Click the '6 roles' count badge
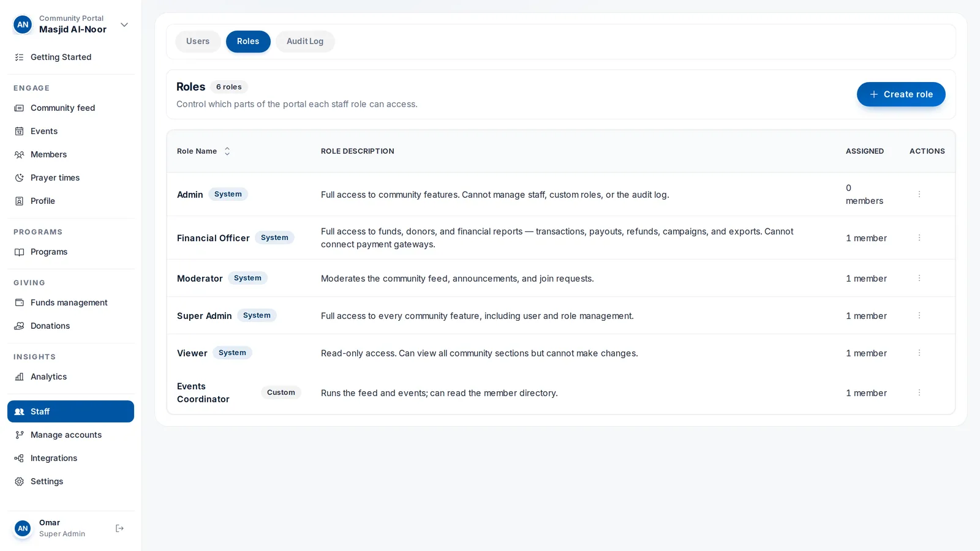 (x=229, y=87)
